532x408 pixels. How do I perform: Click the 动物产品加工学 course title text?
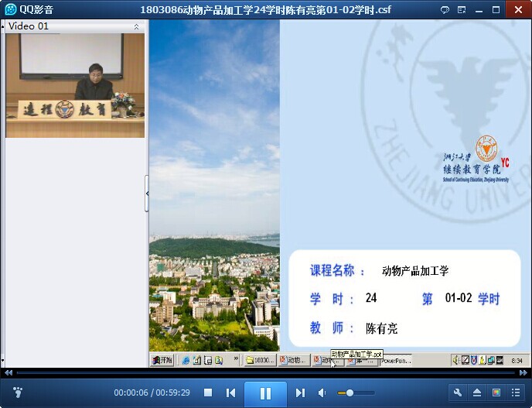415,271
